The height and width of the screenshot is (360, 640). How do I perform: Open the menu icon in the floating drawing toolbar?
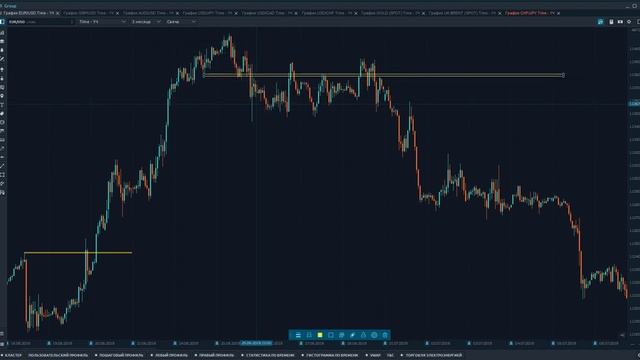(x=298, y=335)
